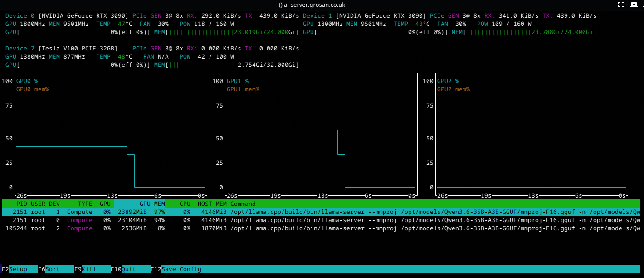Click the Tesla V100-PCIE-32GB device name
Image resolution: width=644 pixels, height=278 pixels.
click(x=78, y=49)
